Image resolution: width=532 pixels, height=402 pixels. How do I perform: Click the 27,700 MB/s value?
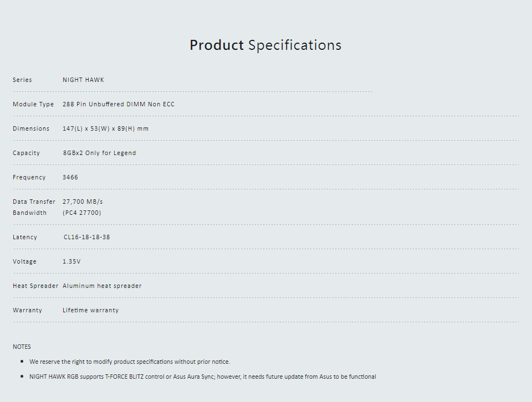click(83, 202)
